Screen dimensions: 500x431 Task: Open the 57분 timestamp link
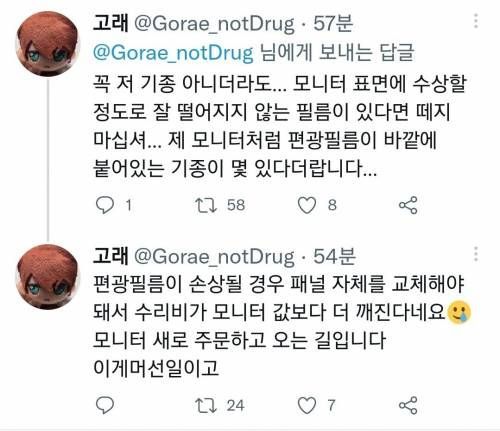tap(333, 23)
